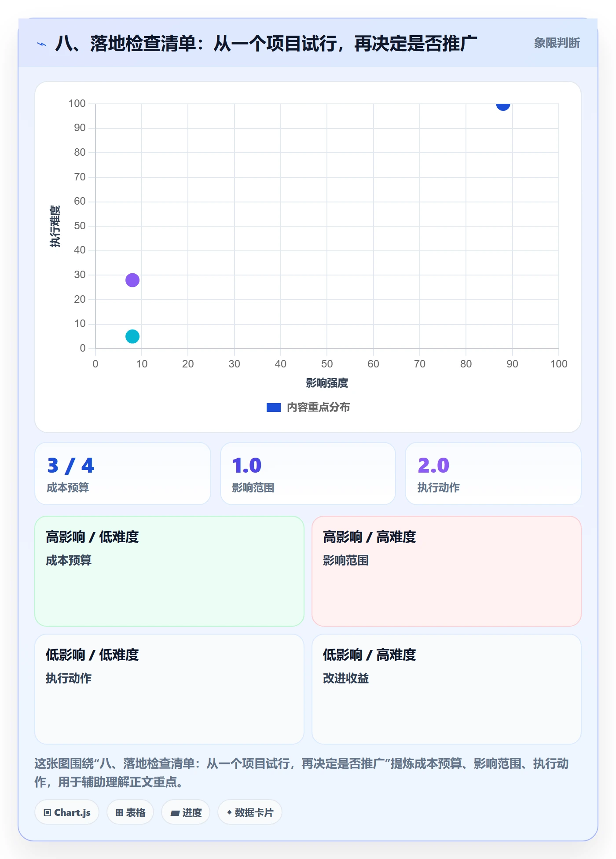
Task: Select the purple scatter data point
Action: coord(132,280)
